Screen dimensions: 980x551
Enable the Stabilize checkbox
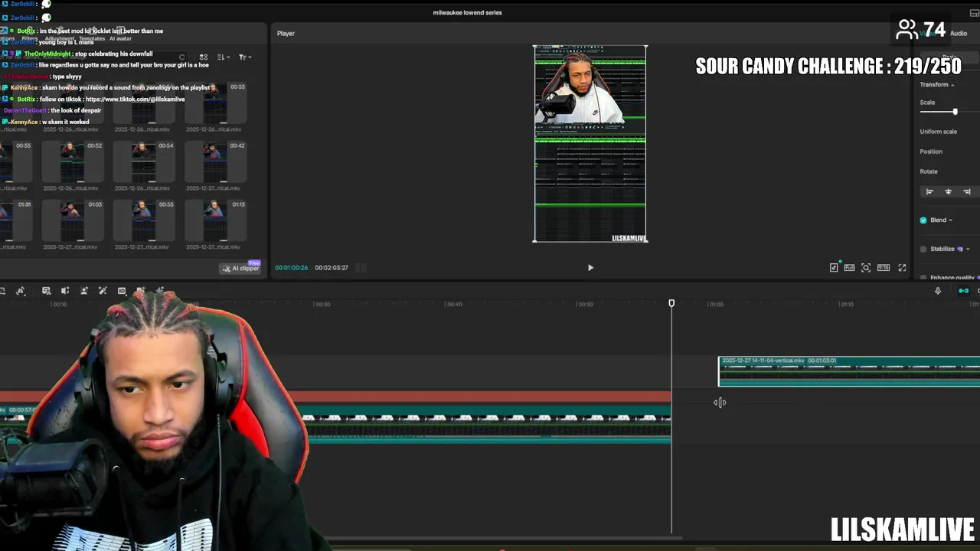(923, 249)
